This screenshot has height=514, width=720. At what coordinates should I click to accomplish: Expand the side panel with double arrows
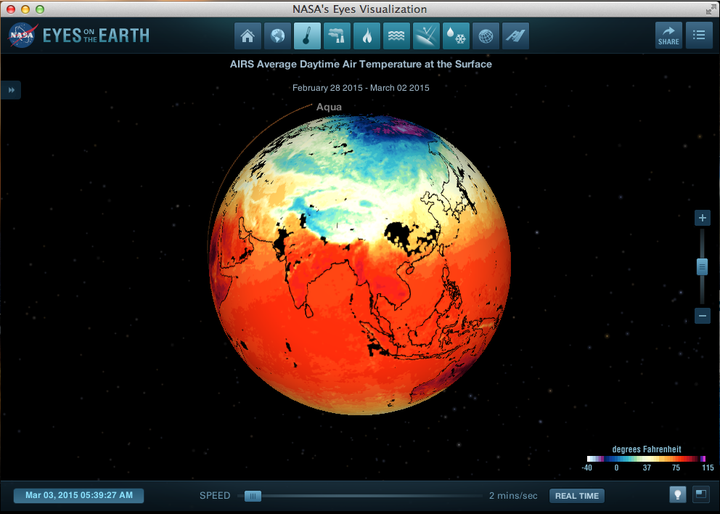click(11, 90)
